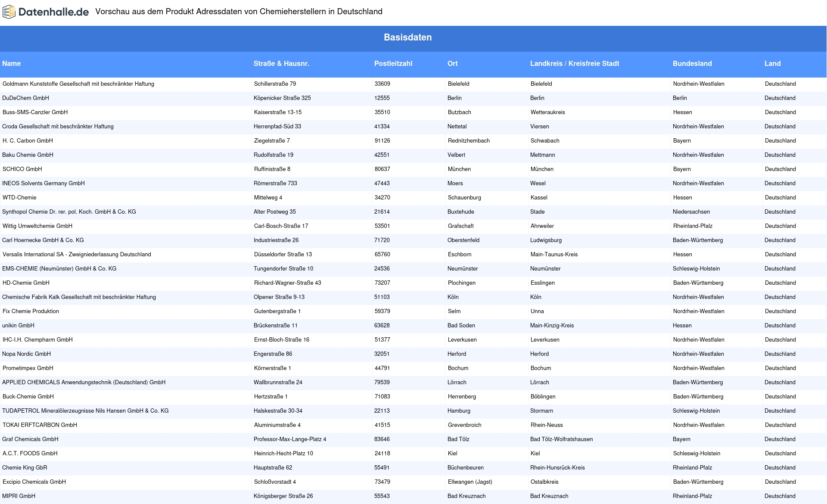Click street cell Olpener Straße 9-13
This screenshot has width=827, height=504.
tap(279, 297)
